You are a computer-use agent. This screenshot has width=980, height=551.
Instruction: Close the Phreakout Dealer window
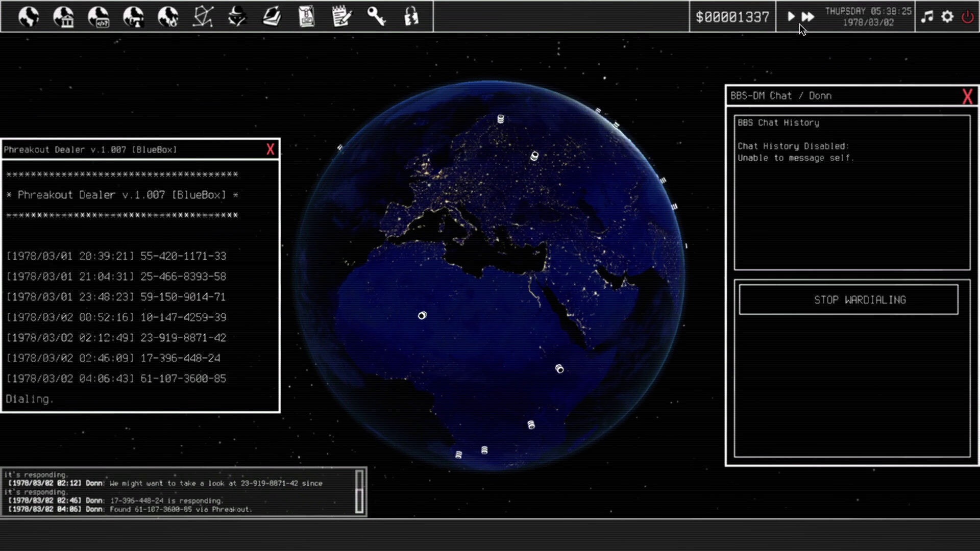270,149
